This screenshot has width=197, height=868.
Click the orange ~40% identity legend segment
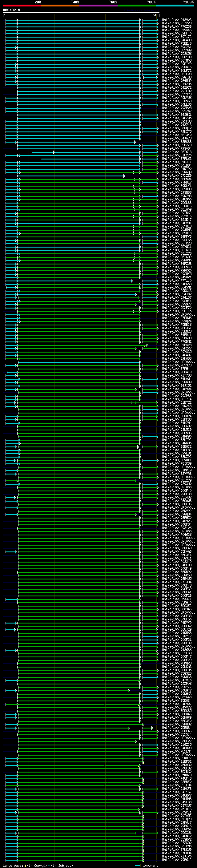(x=60, y=6)
